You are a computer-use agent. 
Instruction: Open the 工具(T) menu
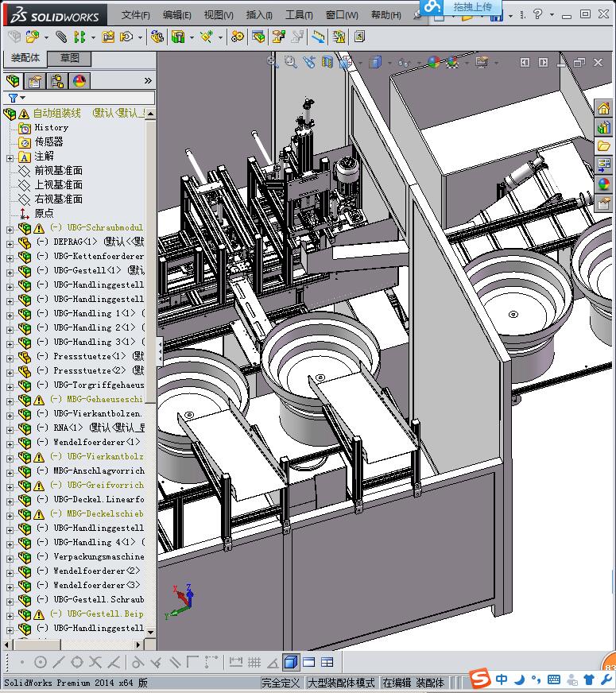[x=299, y=15]
